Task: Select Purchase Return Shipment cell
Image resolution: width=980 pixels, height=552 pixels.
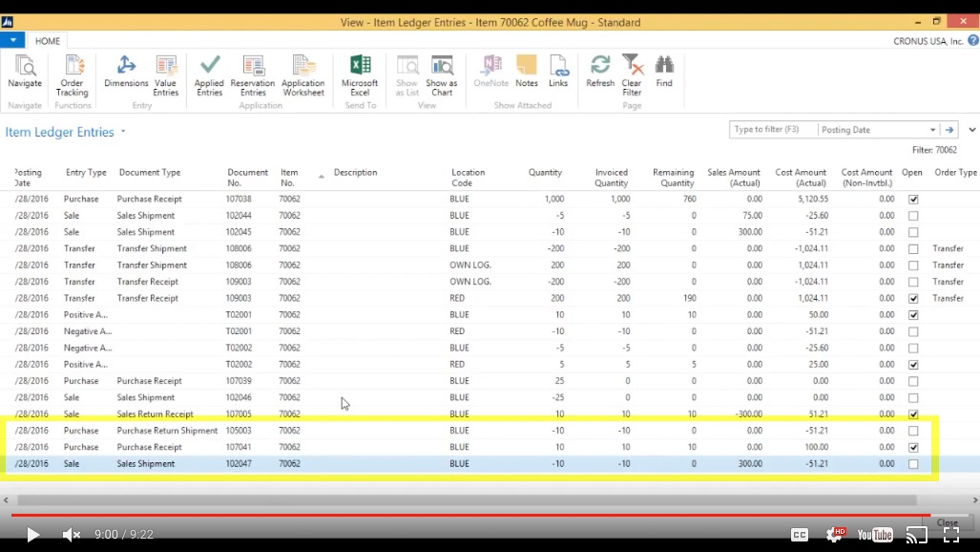Action: [167, 431]
